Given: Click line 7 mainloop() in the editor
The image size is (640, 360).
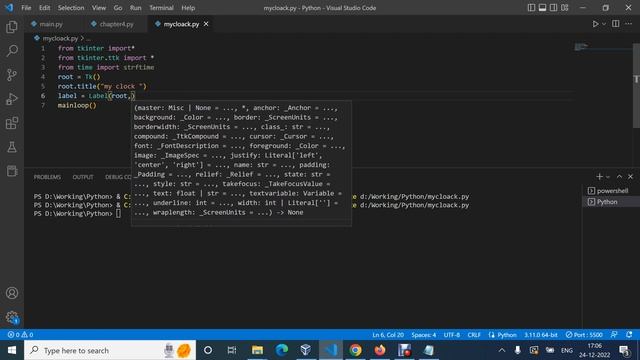Looking at the screenshot, I should coord(77,105).
